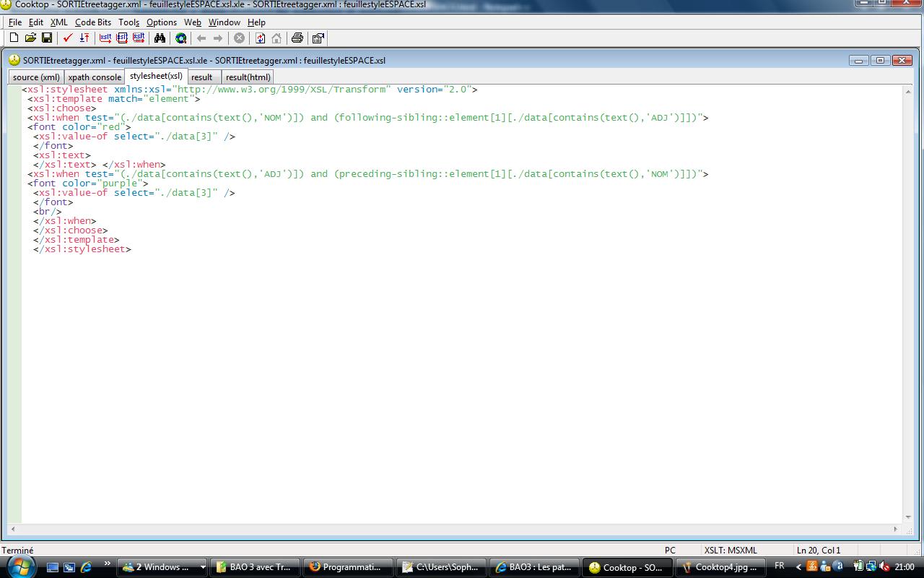Viewport: 924px width, 578px height.
Task: Click the font color="red" line
Action: (79, 127)
